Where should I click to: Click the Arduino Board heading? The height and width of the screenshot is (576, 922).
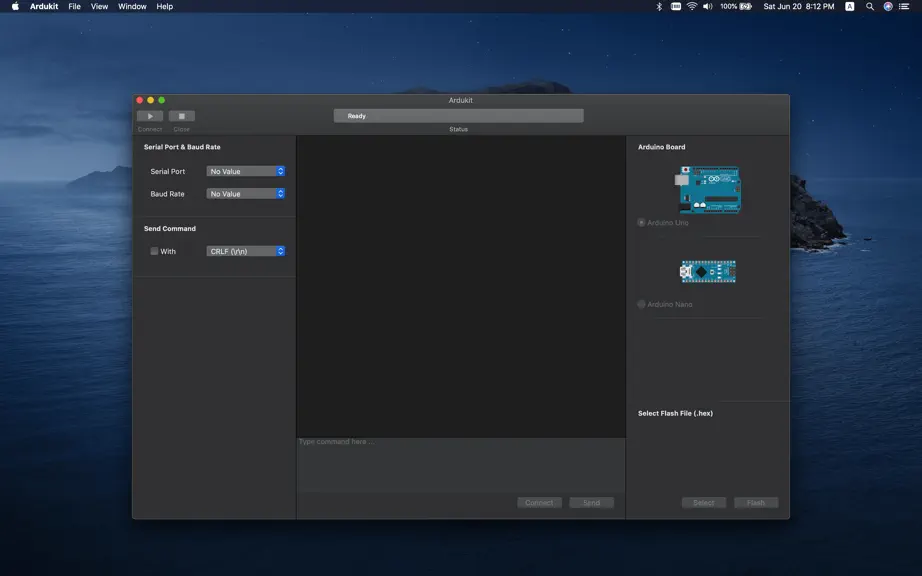pos(662,147)
